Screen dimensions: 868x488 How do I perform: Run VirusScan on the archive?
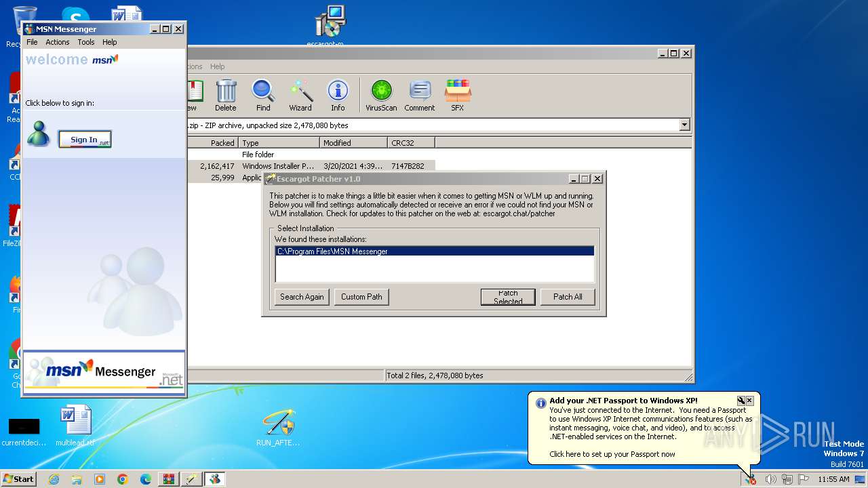[x=381, y=95]
